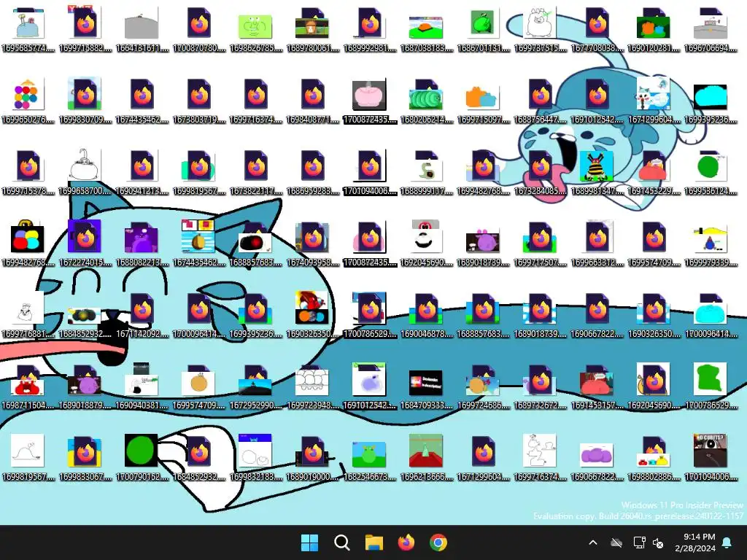Select Firefox file 1699715378
The height and width of the screenshot is (560, 747).
28,172
